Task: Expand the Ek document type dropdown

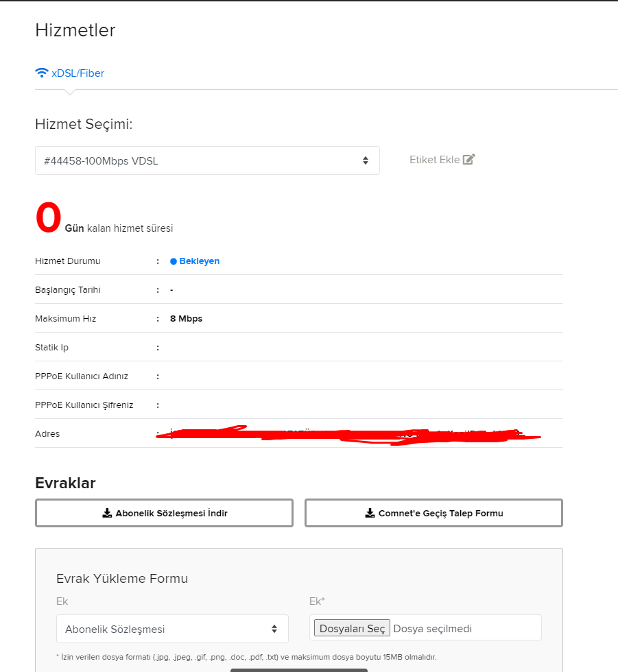Action: click(x=172, y=629)
